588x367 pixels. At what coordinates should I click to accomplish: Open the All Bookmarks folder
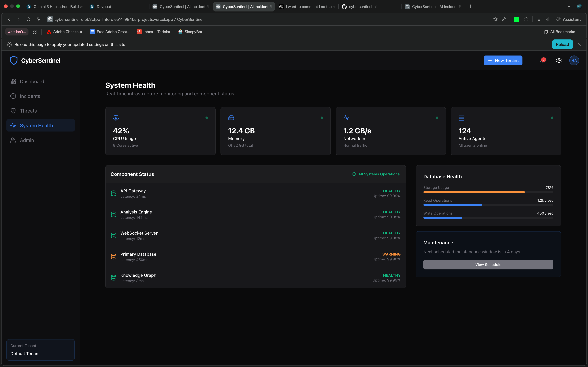pyautogui.click(x=560, y=32)
